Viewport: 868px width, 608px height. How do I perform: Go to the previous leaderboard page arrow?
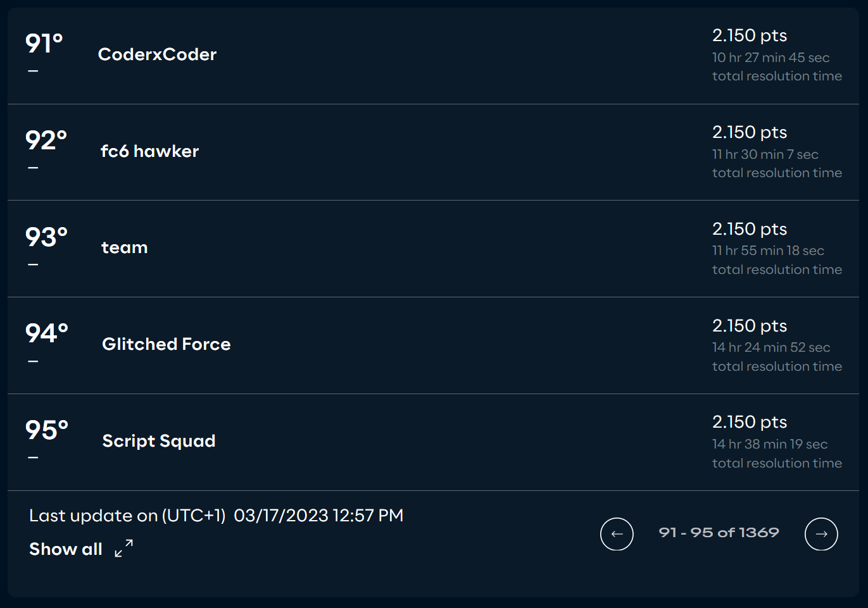point(617,534)
